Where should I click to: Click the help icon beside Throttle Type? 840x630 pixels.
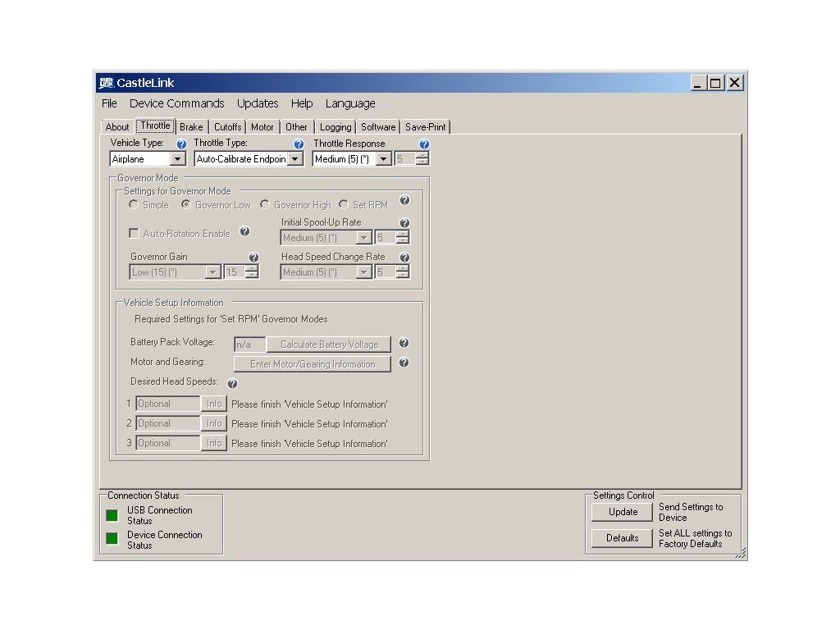tap(299, 144)
